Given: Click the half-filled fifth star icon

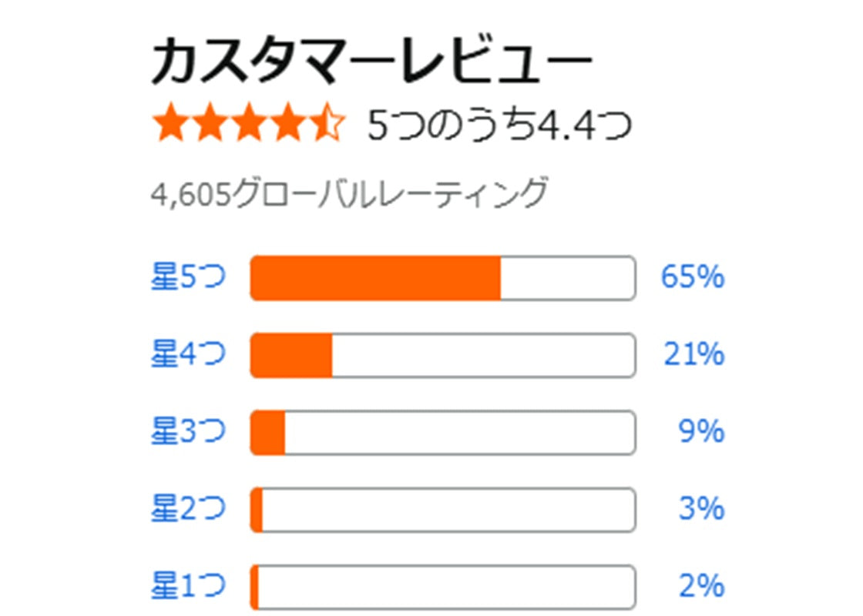Looking at the screenshot, I should pyautogui.click(x=327, y=126).
